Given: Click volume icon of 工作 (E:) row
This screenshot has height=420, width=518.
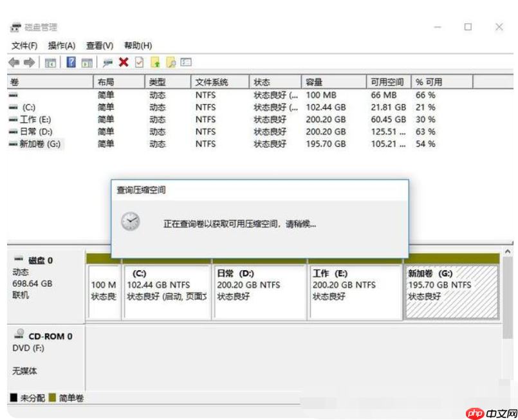Looking at the screenshot, I should 14,119.
